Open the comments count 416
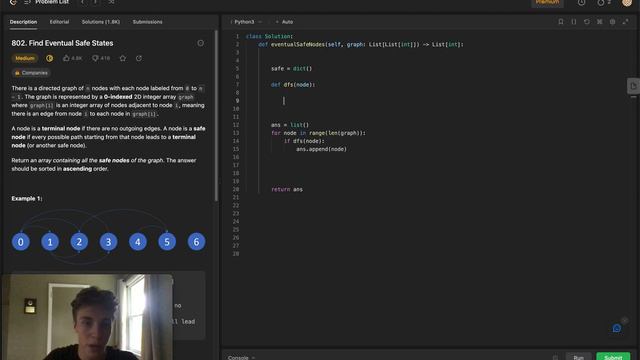Screen dimensions: 640x360 click(101, 58)
